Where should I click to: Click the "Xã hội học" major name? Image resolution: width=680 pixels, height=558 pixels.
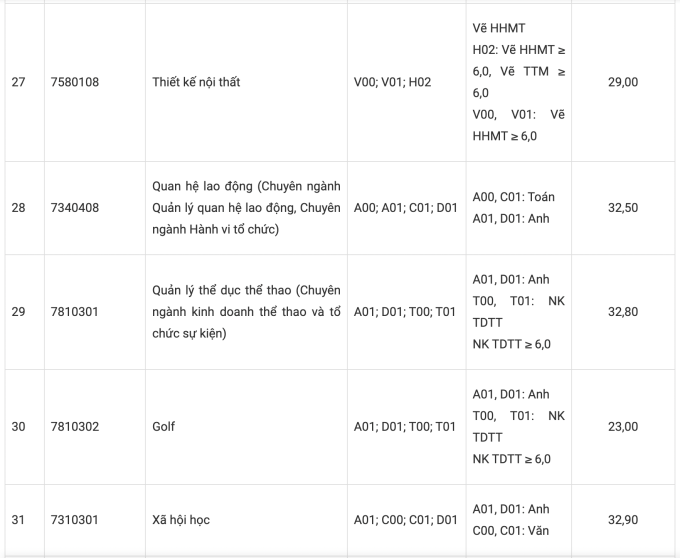tap(181, 520)
